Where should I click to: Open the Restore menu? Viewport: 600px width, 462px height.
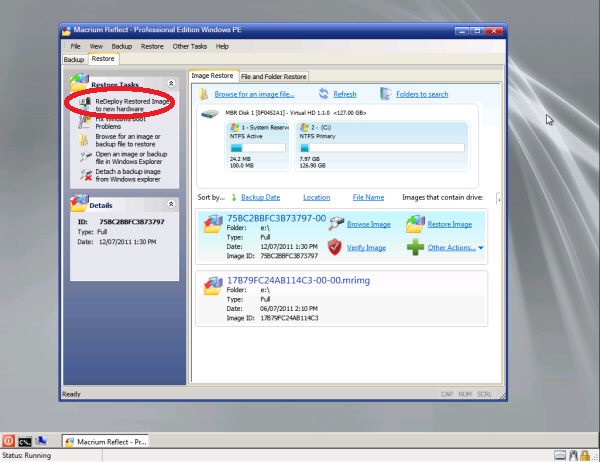[x=152, y=46]
